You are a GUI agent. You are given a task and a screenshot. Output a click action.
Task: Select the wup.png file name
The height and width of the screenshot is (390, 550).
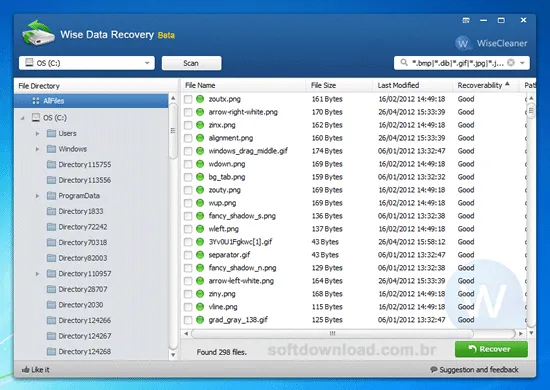point(222,203)
